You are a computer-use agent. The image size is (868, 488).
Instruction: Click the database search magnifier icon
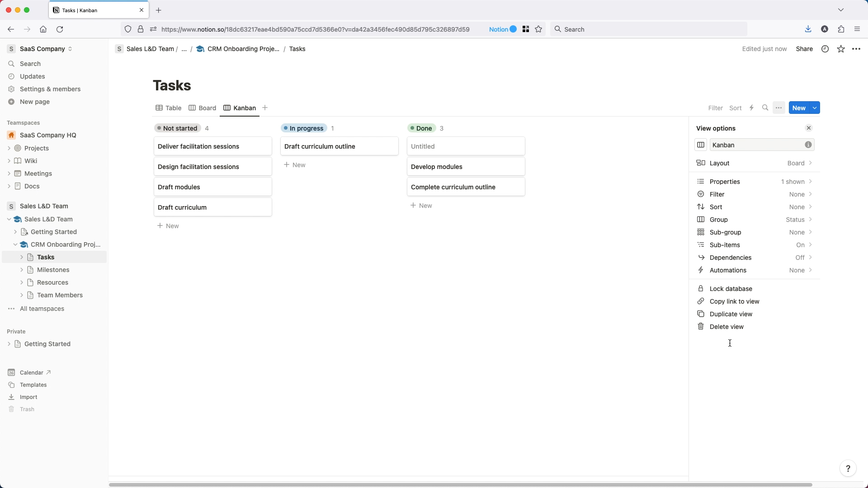(765, 108)
